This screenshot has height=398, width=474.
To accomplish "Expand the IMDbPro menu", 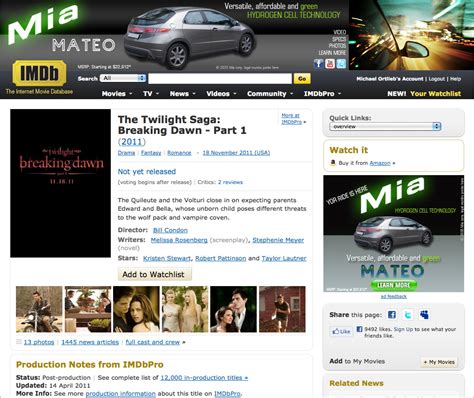I will (x=322, y=94).
